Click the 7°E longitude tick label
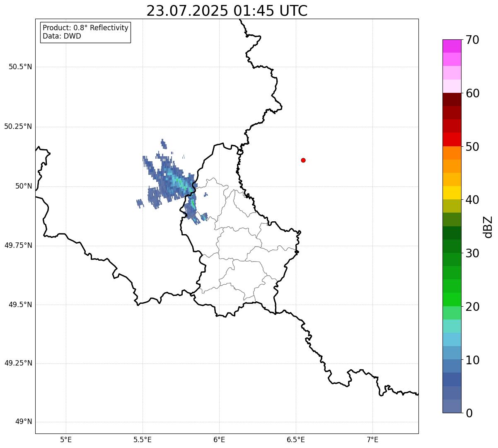The width and height of the screenshot is (498, 448). [372, 439]
